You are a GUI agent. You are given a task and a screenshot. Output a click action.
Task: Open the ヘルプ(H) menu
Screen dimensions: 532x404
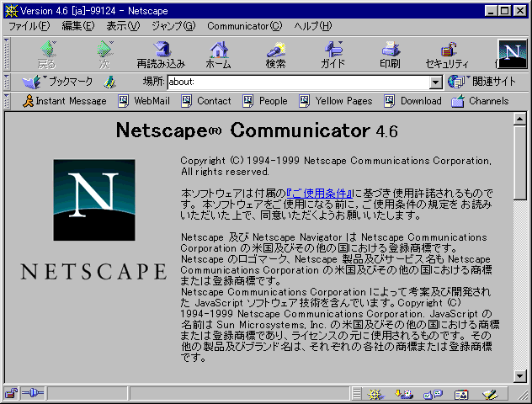(313, 26)
